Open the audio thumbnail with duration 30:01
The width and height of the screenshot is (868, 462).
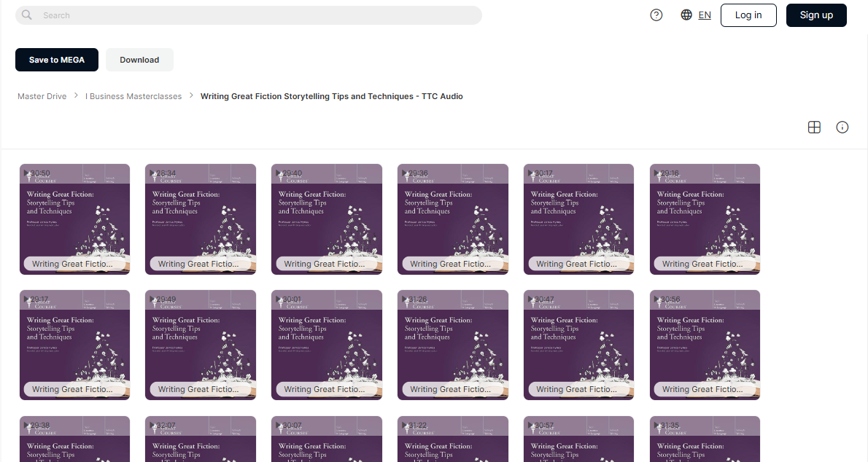[x=327, y=345]
